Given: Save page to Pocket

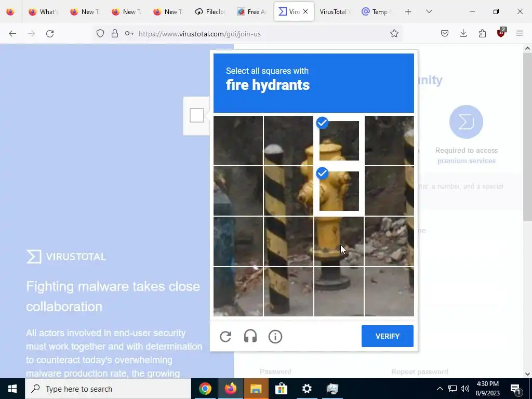Looking at the screenshot, I should point(445,33).
